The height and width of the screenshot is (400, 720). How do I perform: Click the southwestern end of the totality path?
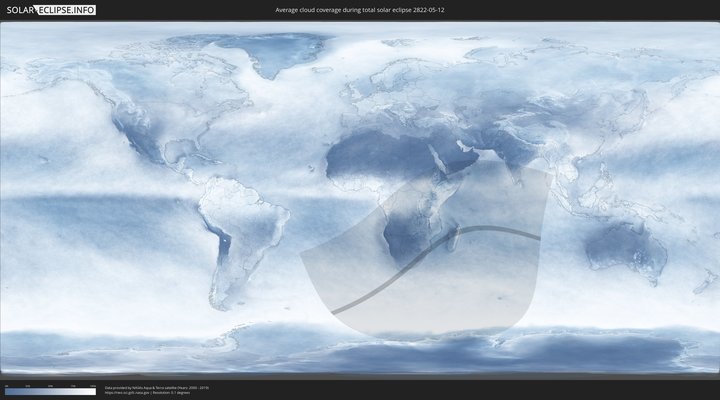pos(335,312)
